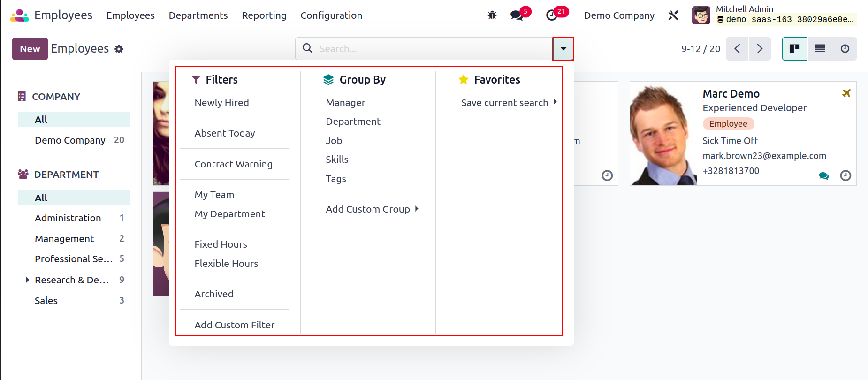The image size is (868, 380).
Task: Expand Research & Development department tree
Action: point(27,280)
